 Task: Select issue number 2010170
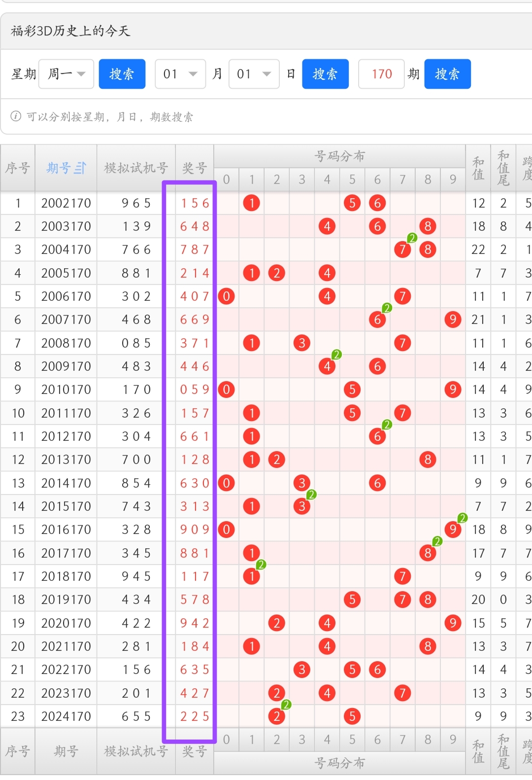pyautogui.click(x=66, y=390)
